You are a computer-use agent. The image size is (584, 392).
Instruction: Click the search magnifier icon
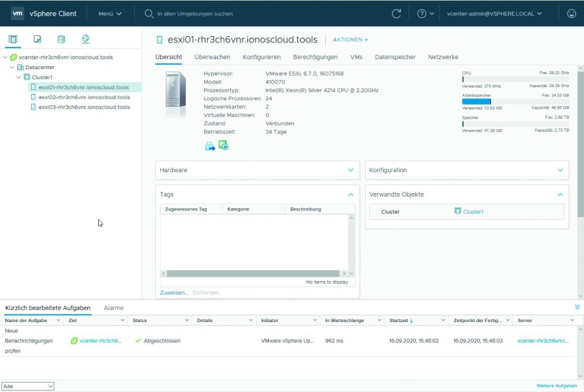[x=149, y=14]
